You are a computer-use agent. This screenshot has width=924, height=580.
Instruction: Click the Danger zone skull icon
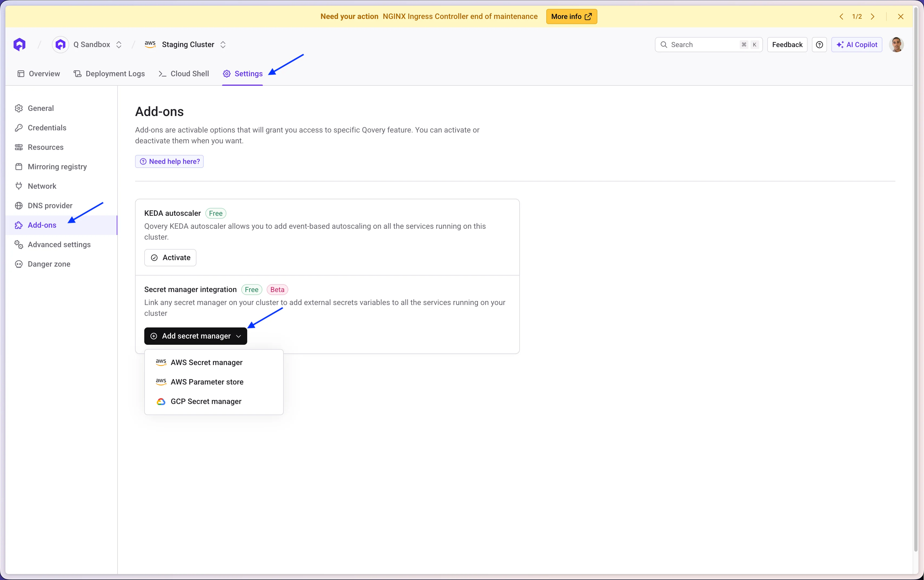pos(19,264)
